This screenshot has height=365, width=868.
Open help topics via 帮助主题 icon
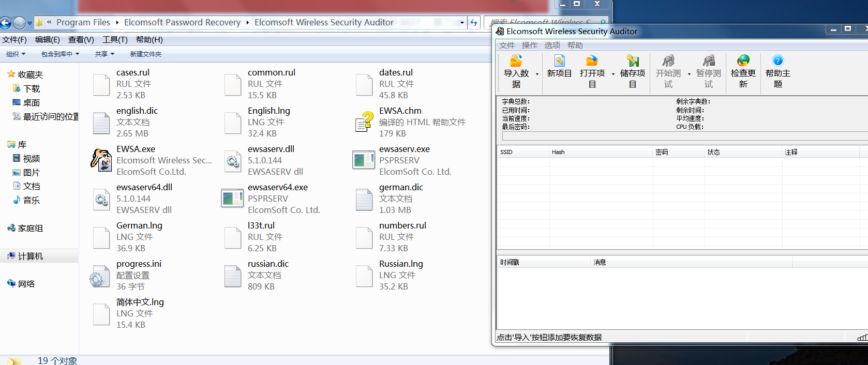click(778, 61)
